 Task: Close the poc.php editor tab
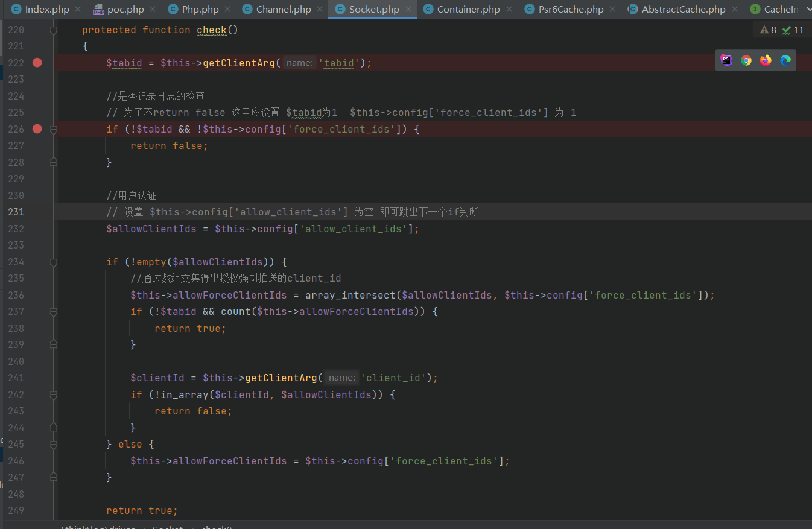pos(154,10)
